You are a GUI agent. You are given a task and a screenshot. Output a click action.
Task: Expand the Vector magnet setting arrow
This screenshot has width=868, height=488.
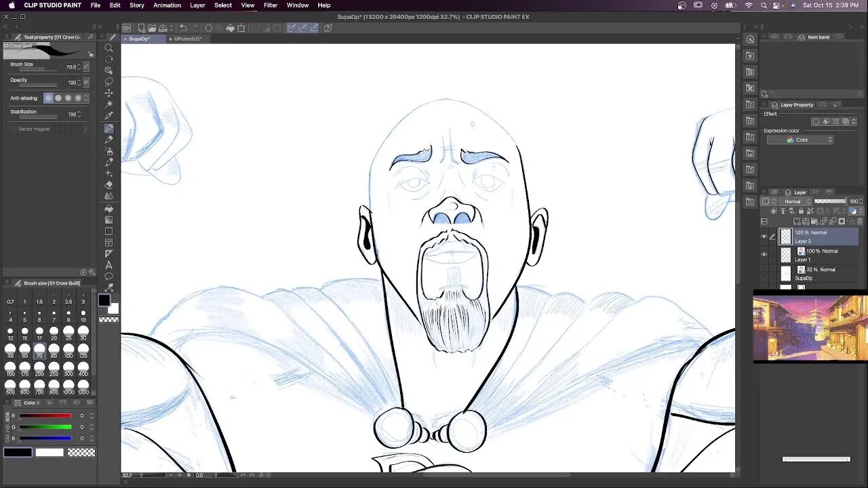click(84, 129)
